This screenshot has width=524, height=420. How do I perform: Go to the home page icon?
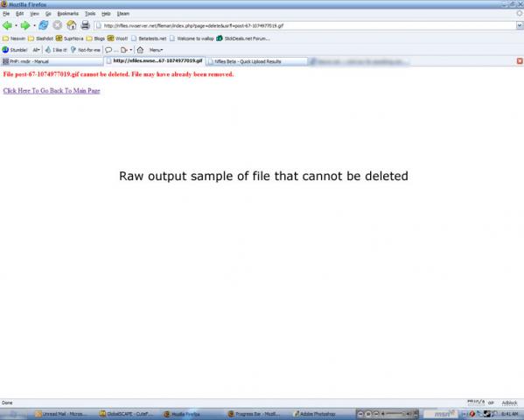coord(72,25)
